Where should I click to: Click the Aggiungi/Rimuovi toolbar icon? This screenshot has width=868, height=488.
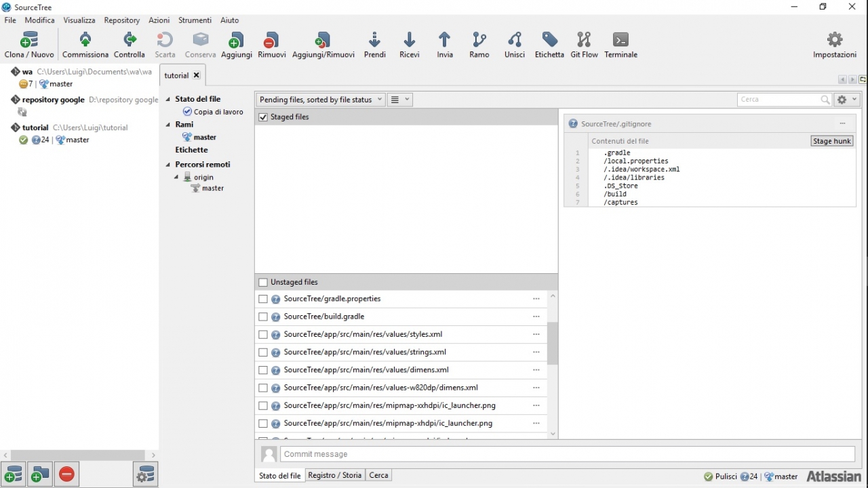coord(323,40)
